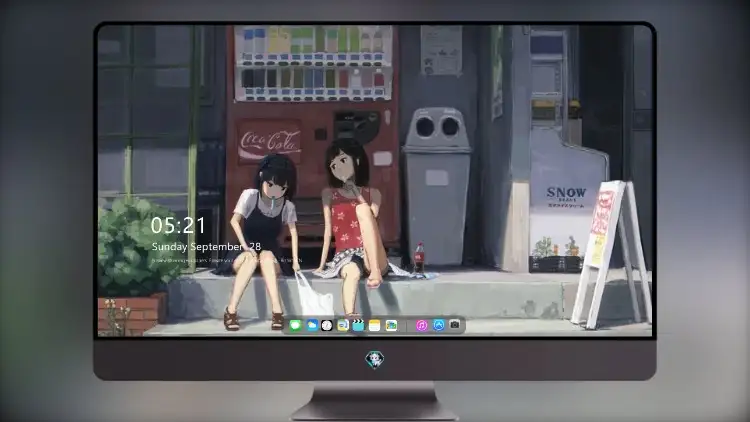Launch the yellow chat-bubble dock app
Viewport: 750px width, 422px height.
point(342,326)
